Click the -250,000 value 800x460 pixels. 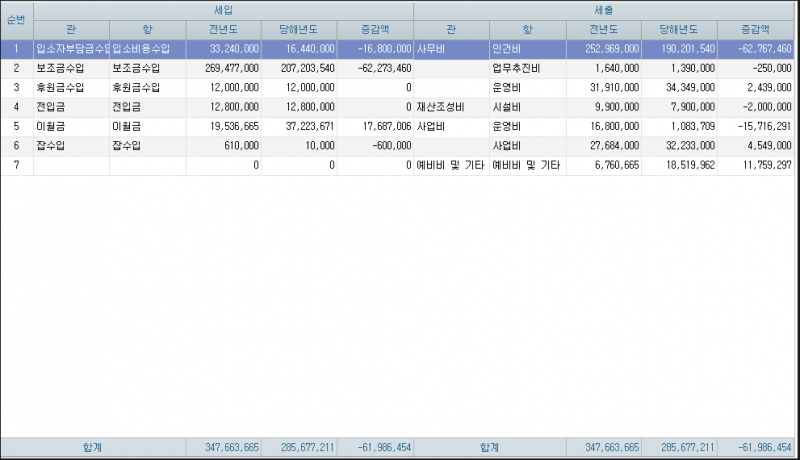(772, 68)
